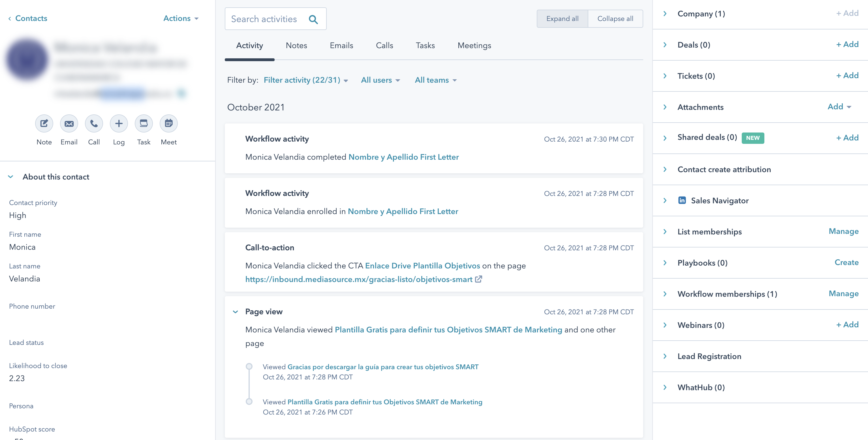The width and height of the screenshot is (868, 440).
Task: Create a Playbook
Action: point(846,262)
